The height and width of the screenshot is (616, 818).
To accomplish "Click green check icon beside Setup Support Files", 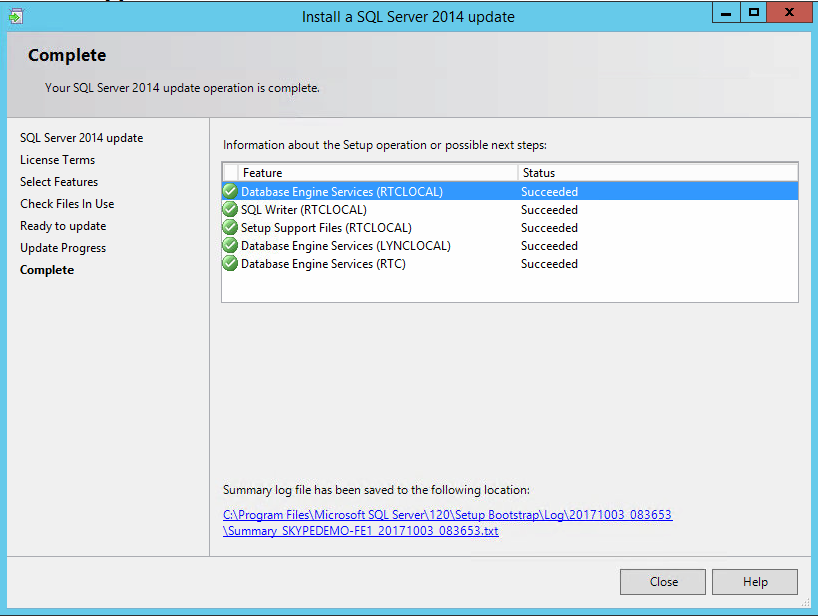I will click(230, 228).
